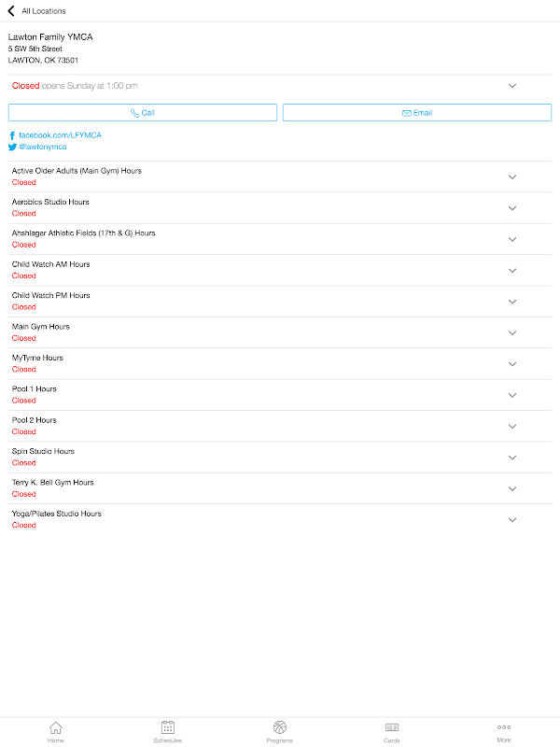The image size is (560, 747).
Task: Expand Pool 2 Hours chevron
Action: point(512,427)
